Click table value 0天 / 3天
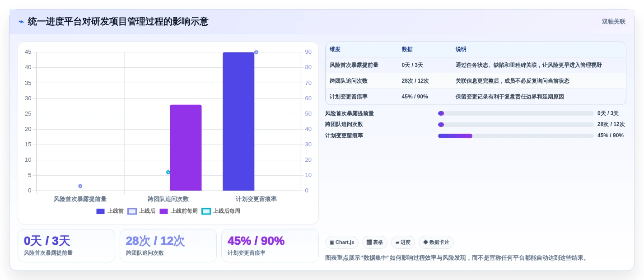This screenshot has width=644, height=280. [x=412, y=65]
